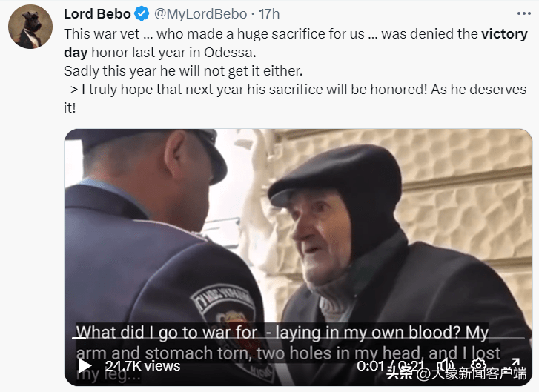
Task: Open the three-dot more options menu
Action: click(x=523, y=13)
